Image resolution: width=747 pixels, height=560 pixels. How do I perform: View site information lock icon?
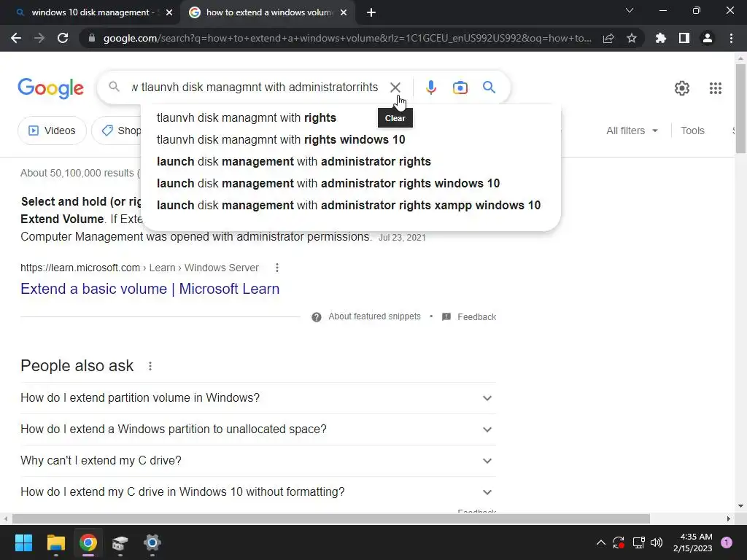point(92,38)
